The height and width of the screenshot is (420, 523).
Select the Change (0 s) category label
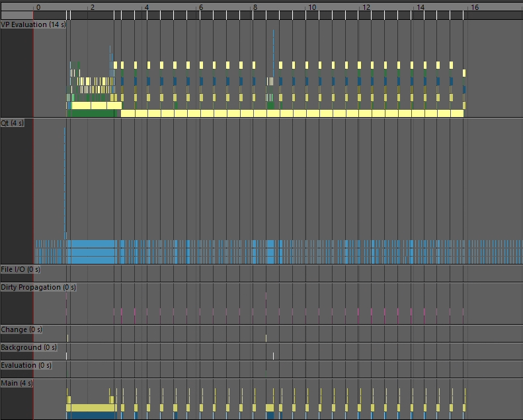[x=21, y=329]
